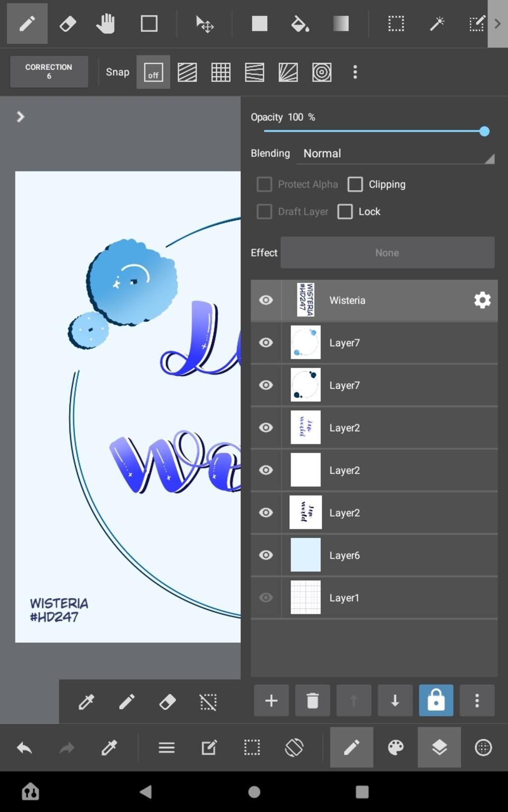Open snap settings three-dot menu
The image size is (508, 812).
click(x=355, y=72)
